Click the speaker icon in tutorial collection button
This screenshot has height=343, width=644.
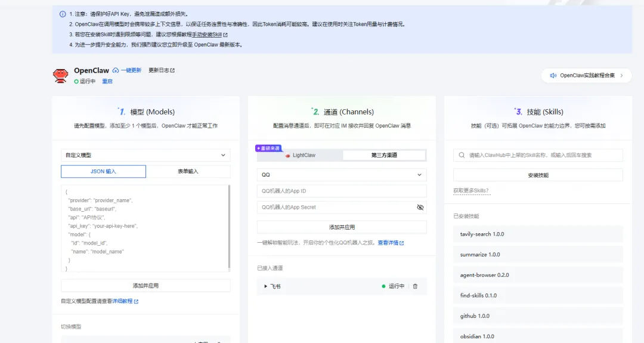pos(553,76)
